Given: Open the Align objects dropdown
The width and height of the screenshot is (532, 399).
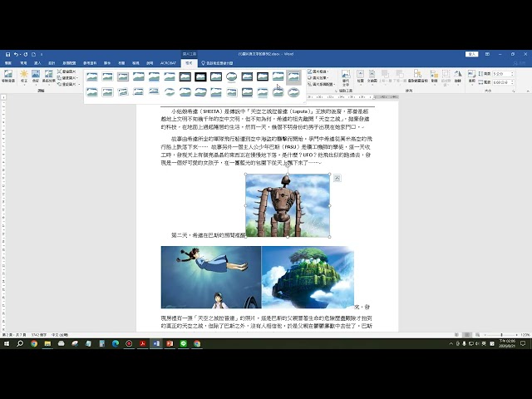Looking at the screenshot, I should coord(434,76).
